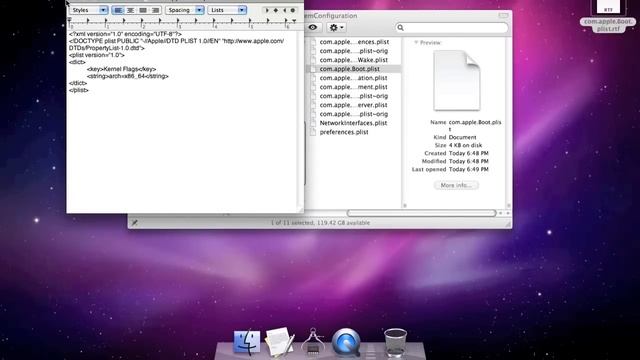
Task: Select the right tab stop marker icon
Action: tap(284, 10)
